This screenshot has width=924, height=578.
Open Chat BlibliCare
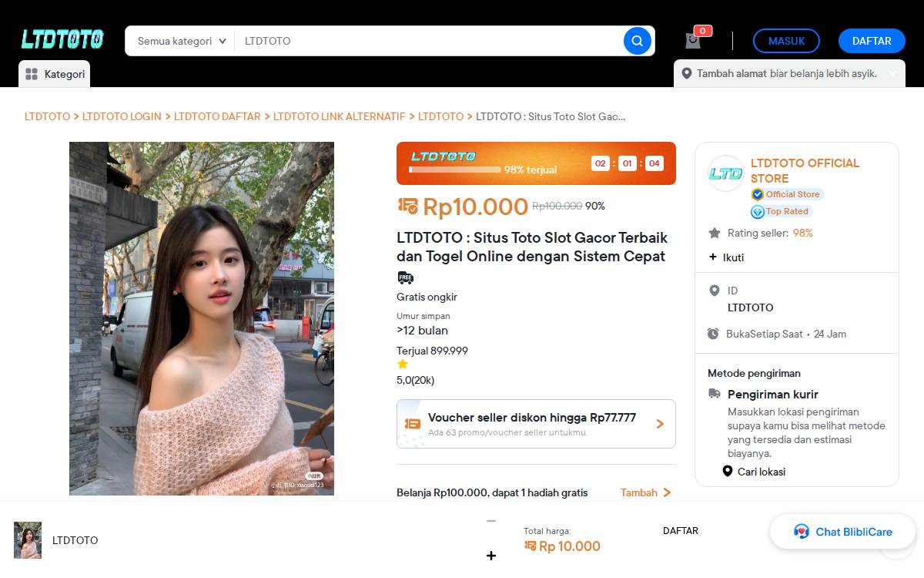842,532
